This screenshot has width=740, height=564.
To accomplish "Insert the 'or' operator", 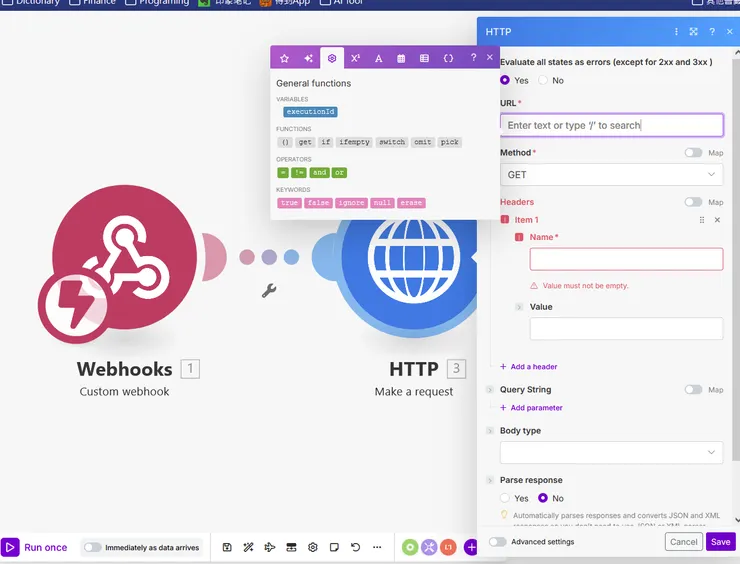I will [339, 173].
